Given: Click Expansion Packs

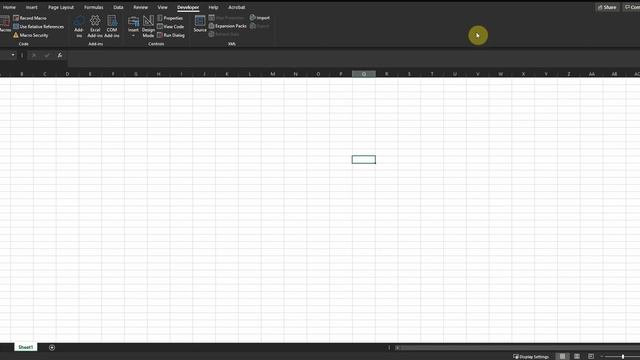Looking at the screenshot, I should click(x=227, y=26).
